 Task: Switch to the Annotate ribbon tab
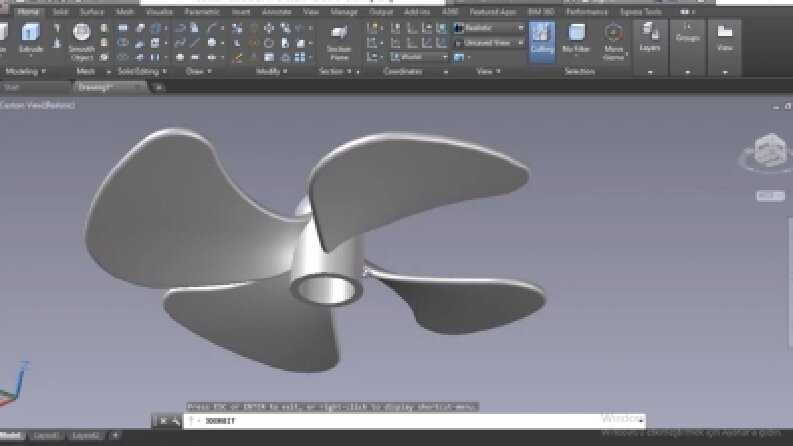click(276, 12)
